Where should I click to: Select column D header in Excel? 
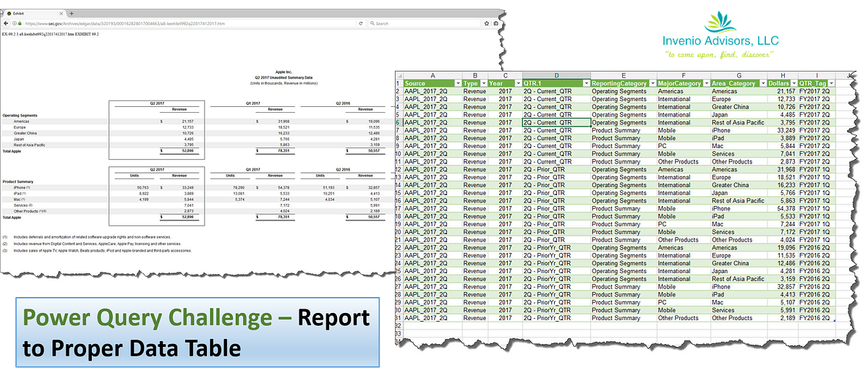coord(556,75)
